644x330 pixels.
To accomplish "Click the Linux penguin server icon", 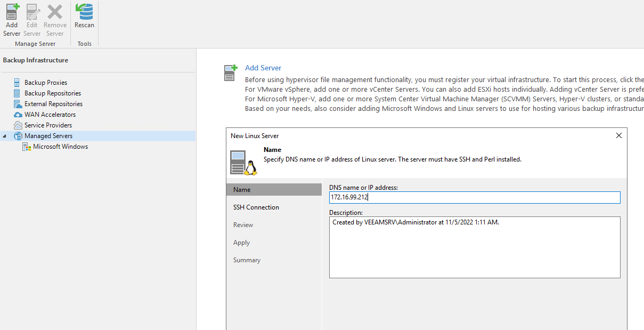I will [244, 163].
